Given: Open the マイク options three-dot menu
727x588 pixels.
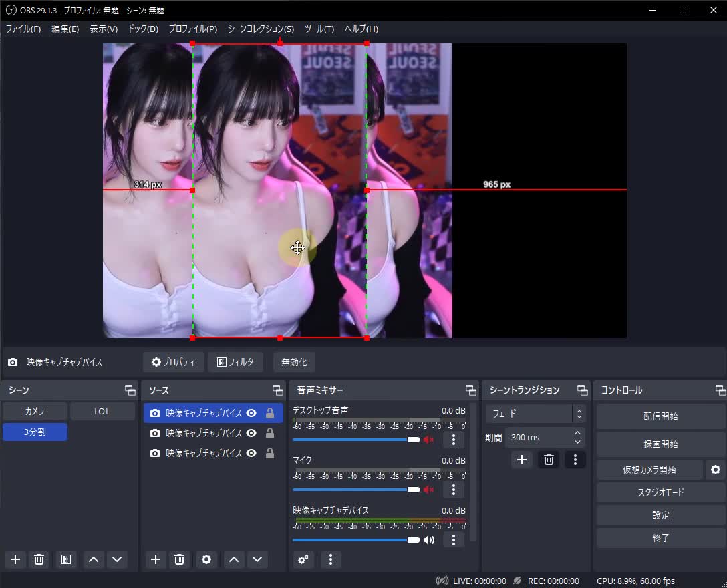Looking at the screenshot, I should point(453,490).
